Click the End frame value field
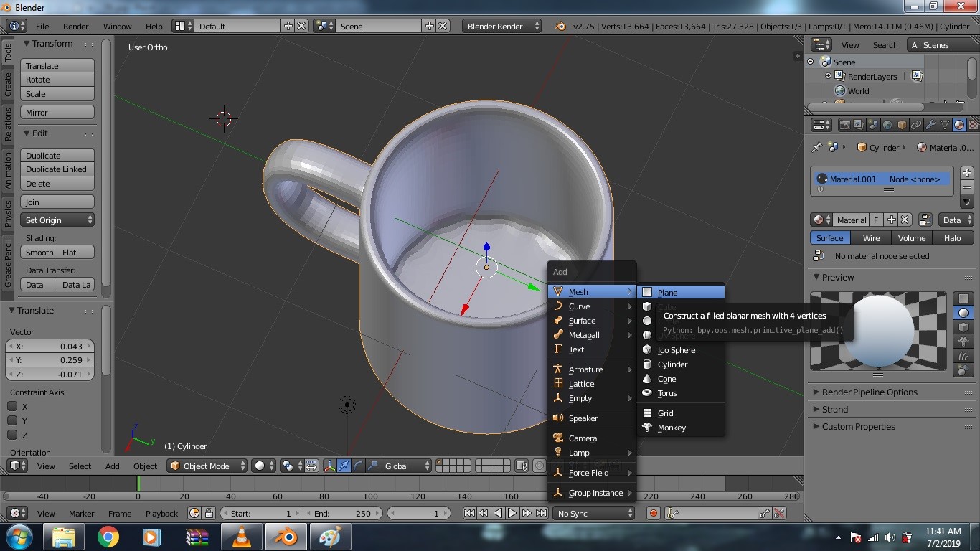 click(x=344, y=514)
